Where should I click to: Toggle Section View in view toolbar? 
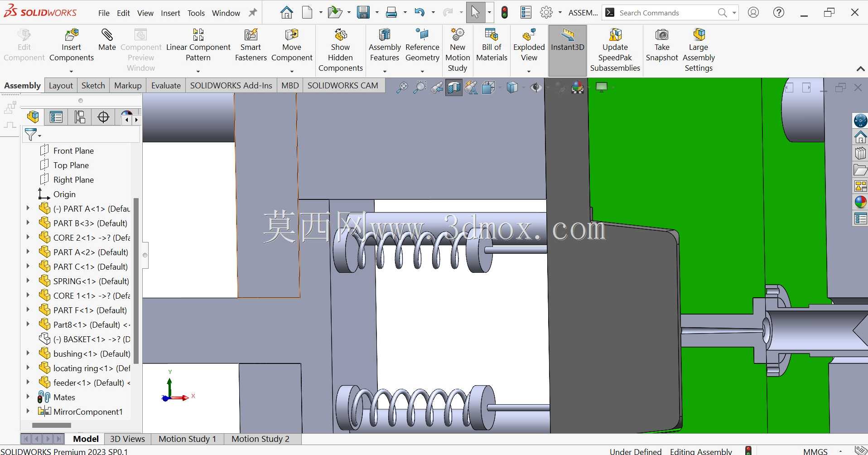click(x=453, y=87)
